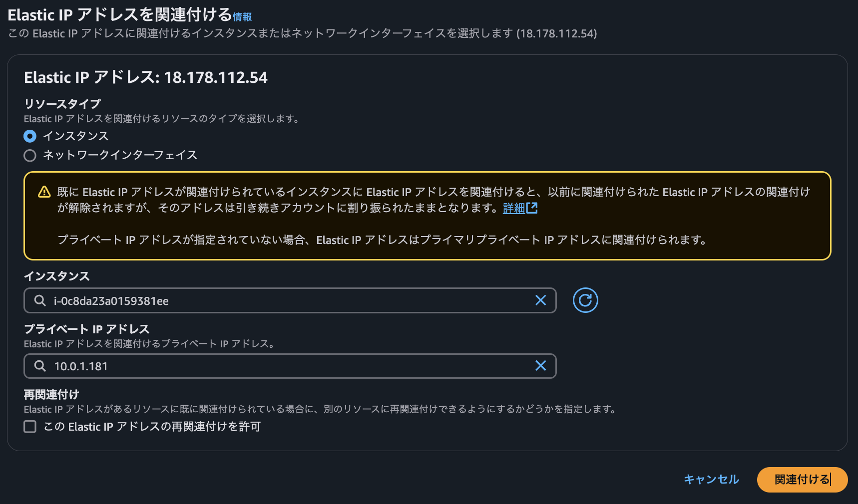The width and height of the screenshot is (858, 504).
Task: Click the キャンセル link
Action: coord(711,480)
